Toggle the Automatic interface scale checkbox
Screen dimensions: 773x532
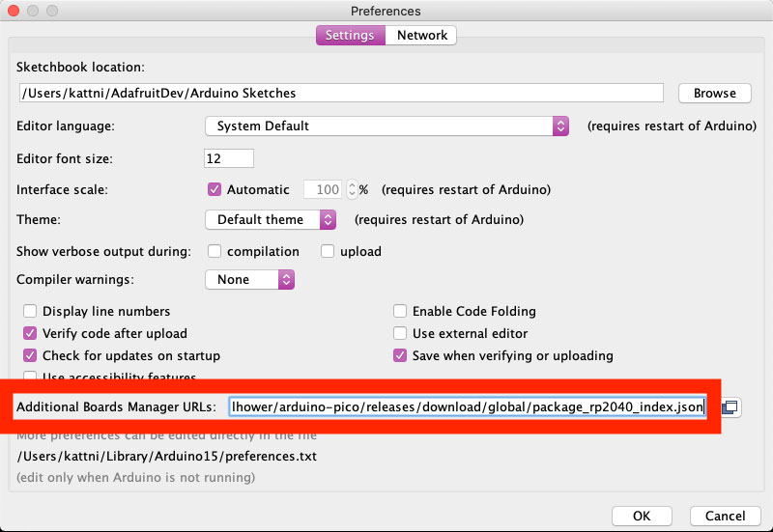(214, 189)
